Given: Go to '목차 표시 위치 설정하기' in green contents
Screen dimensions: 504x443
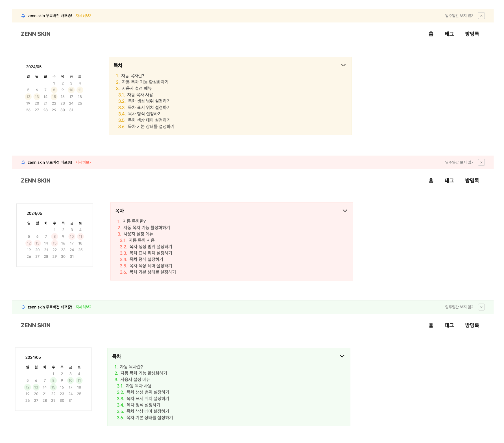Looking at the screenshot, I should (x=148, y=399).
